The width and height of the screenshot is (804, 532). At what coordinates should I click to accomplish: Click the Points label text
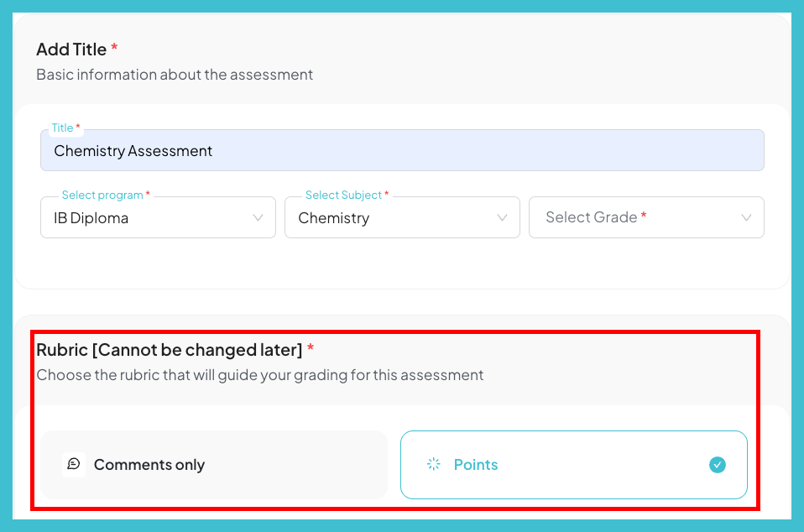click(475, 464)
